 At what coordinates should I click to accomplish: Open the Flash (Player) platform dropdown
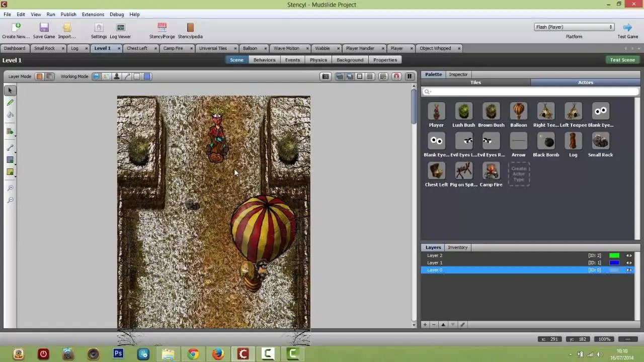pos(574,27)
